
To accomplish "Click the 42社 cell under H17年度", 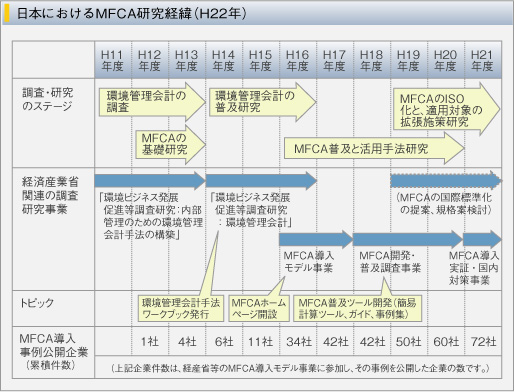I will tap(335, 341).
